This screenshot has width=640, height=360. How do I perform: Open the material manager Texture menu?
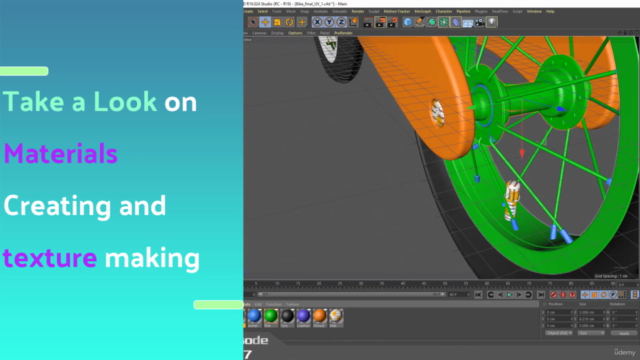(x=292, y=304)
